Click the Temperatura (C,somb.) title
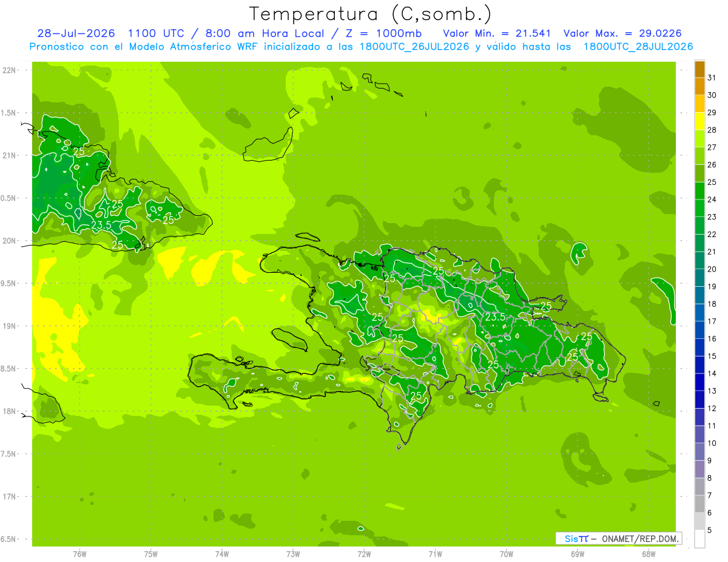The height and width of the screenshot is (562, 728). pos(371,14)
